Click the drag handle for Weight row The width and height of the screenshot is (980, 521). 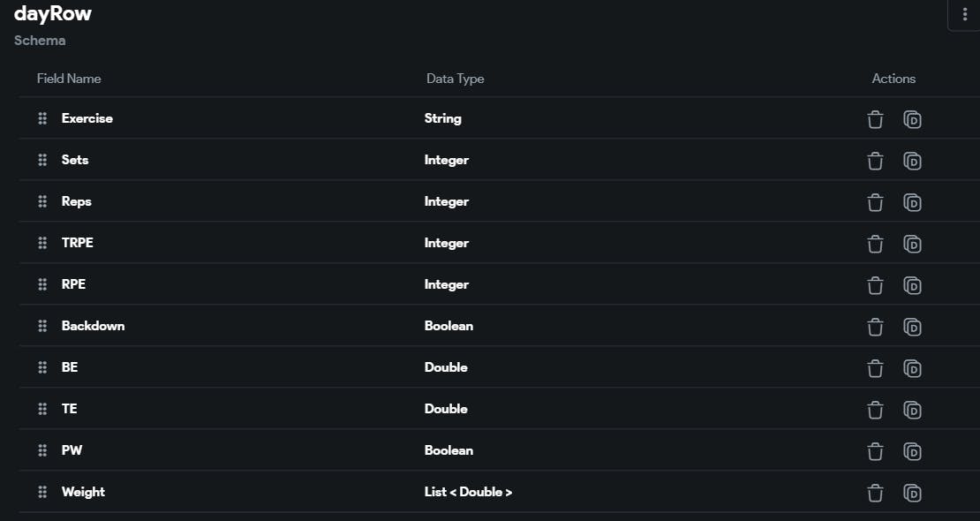coord(42,492)
